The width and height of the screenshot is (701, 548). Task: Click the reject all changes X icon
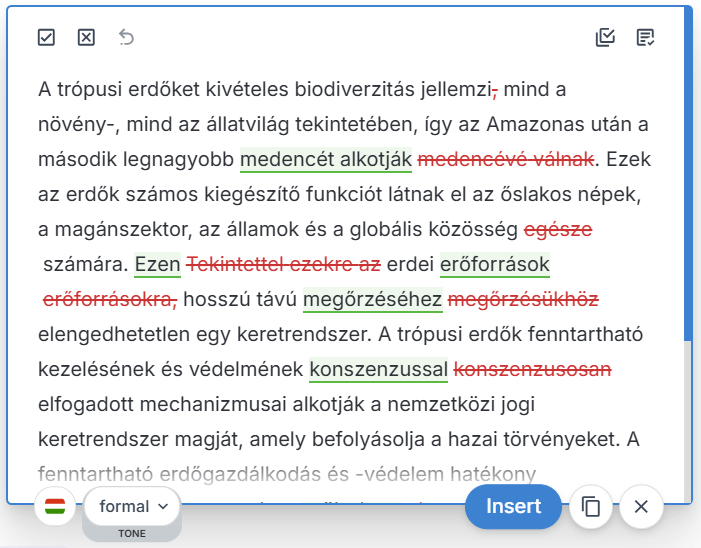(x=86, y=37)
